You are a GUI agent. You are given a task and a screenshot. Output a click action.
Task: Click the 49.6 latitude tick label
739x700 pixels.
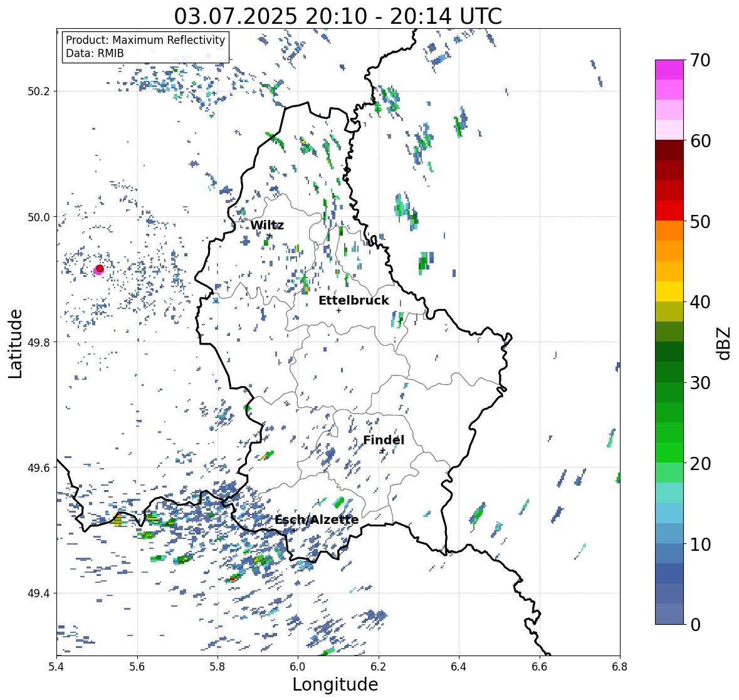click(x=39, y=468)
